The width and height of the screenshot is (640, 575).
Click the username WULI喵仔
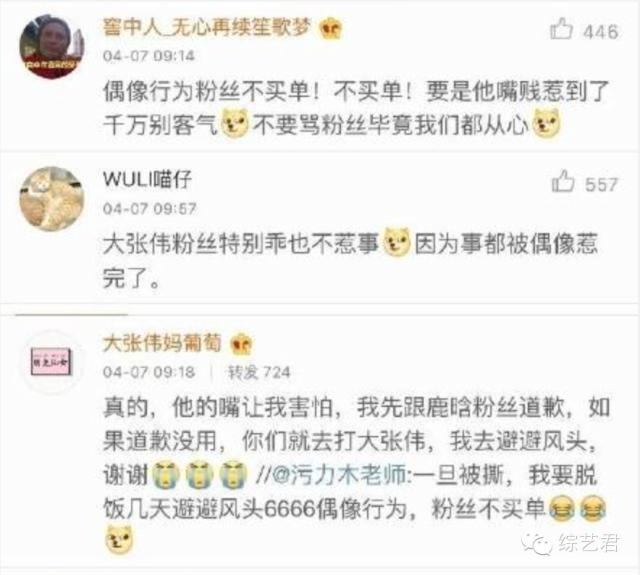(147, 180)
